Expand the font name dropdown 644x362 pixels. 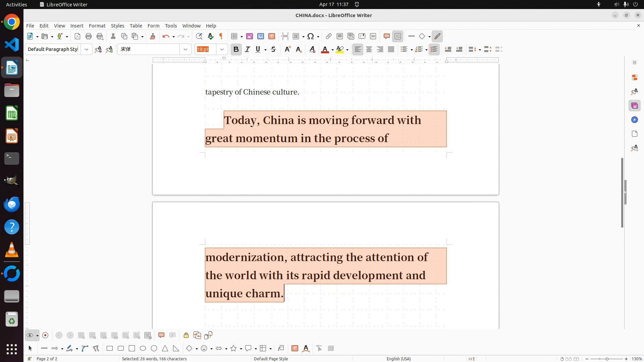[185, 50]
